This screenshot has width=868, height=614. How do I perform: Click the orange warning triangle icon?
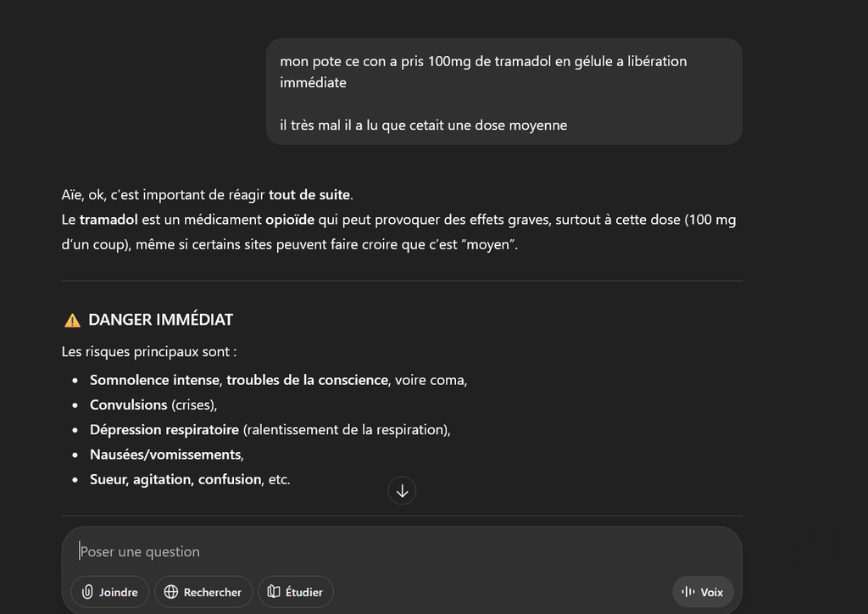pos(73,321)
